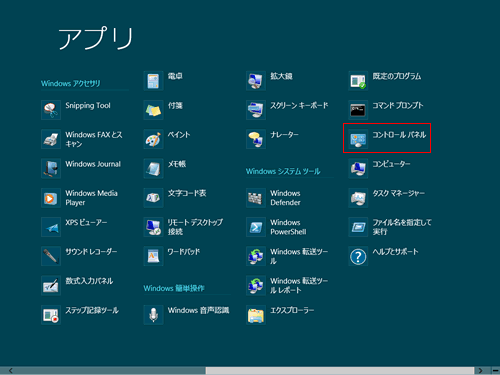Start ナレーター icon
This screenshot has height=375, width=500.
(x=256, y=139)
